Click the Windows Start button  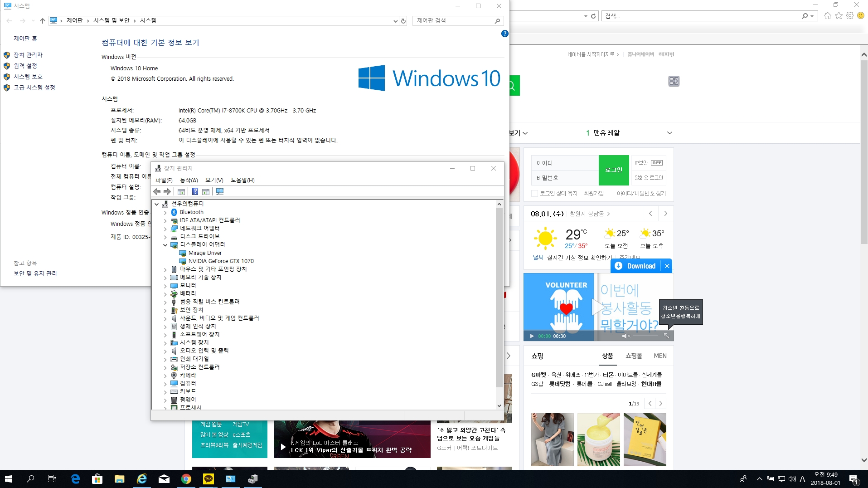[x=9, y=479]
